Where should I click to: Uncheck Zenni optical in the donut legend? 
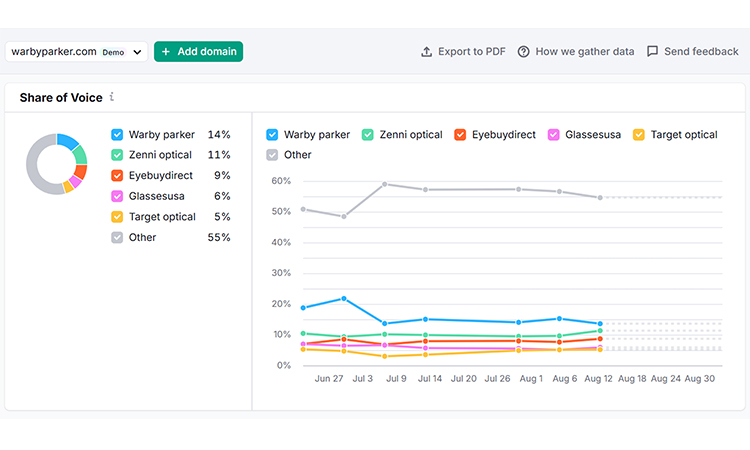[117, 155]
